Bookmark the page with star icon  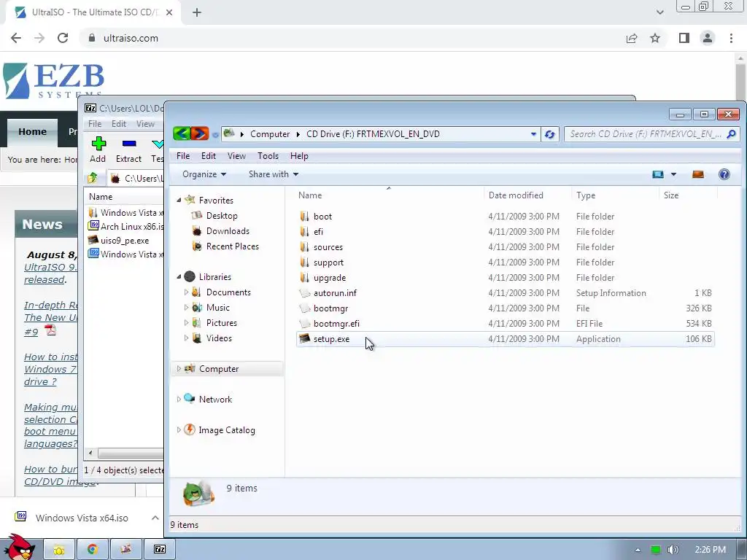(655, 38)
